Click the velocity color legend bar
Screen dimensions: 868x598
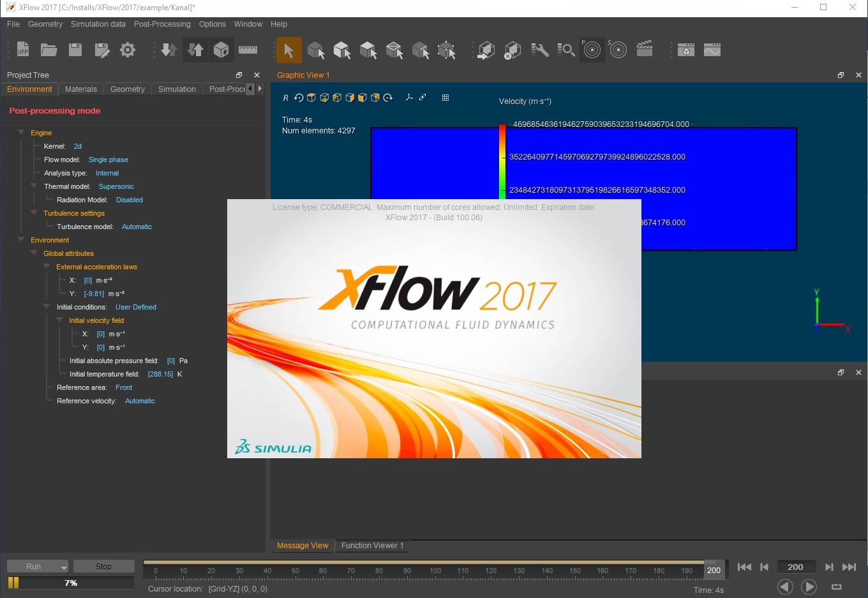pos(502,163)
